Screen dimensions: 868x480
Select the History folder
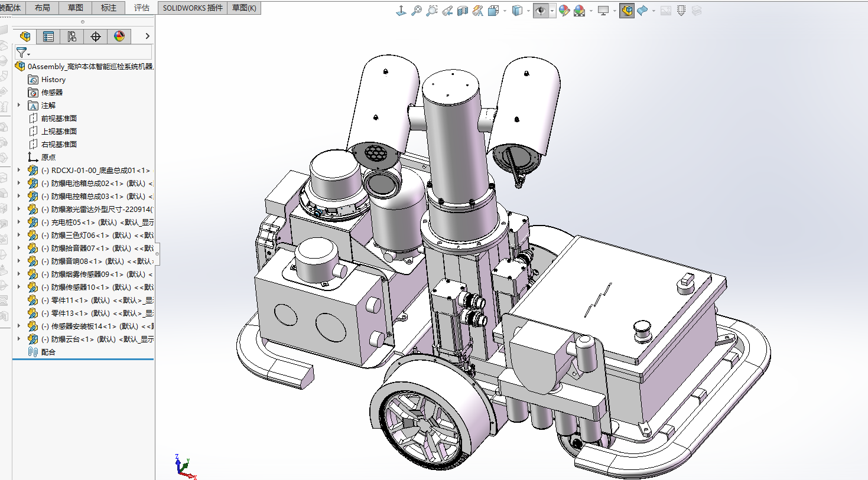point(47,80)
